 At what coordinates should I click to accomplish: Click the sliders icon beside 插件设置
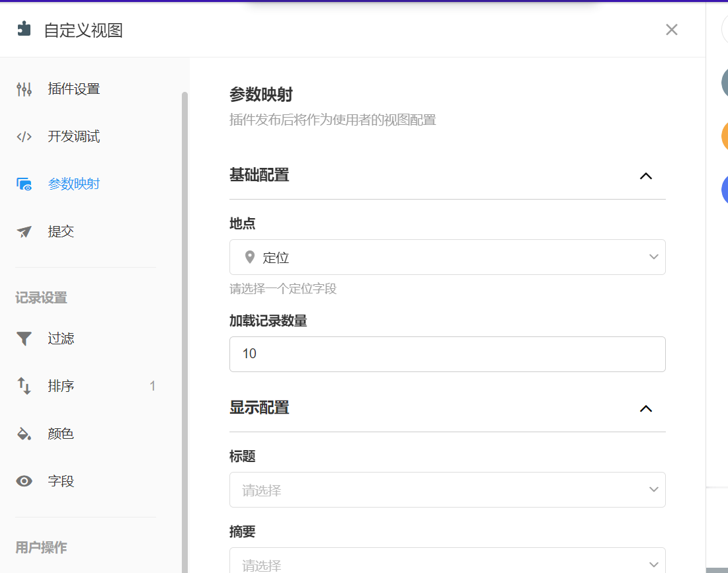[x=24, y=89]
